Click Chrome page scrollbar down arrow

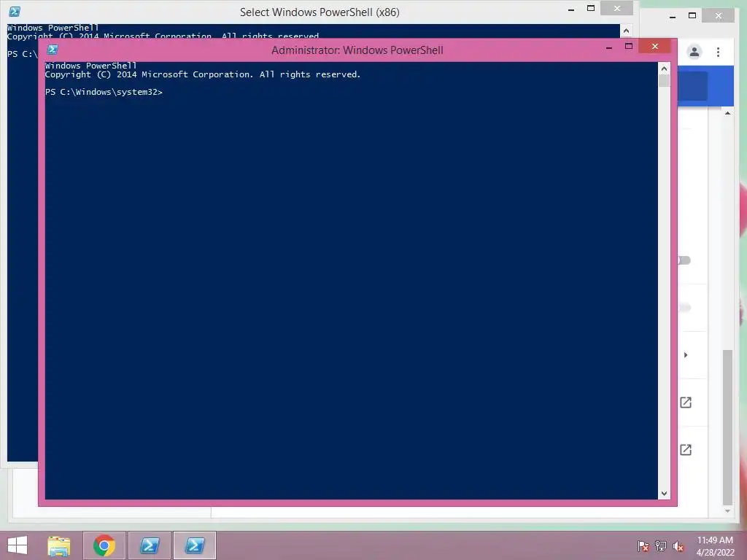tap(727, 511)
